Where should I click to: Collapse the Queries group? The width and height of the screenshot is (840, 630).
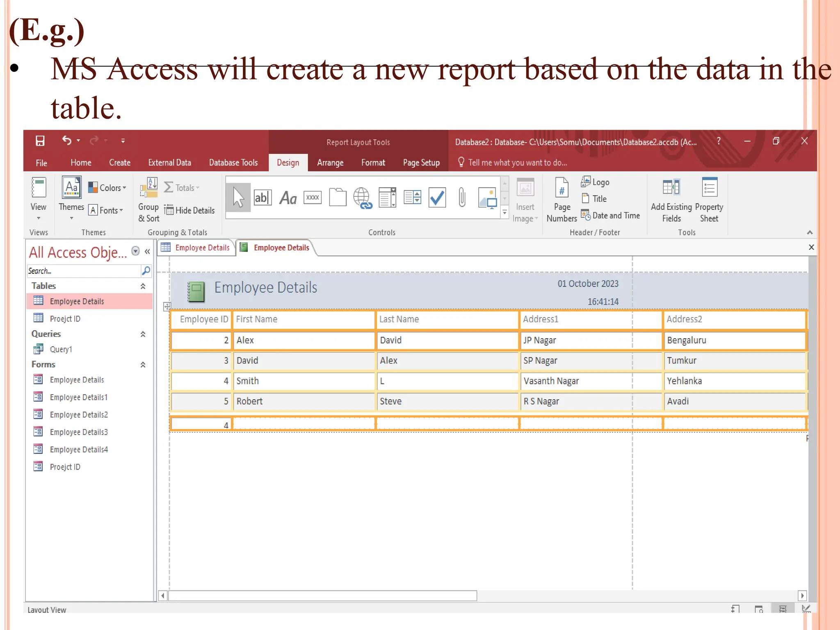click(143, 334)
